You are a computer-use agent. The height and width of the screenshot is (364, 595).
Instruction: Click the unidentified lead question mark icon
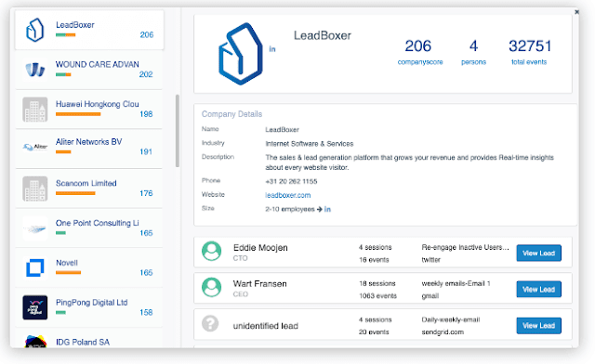210,324
